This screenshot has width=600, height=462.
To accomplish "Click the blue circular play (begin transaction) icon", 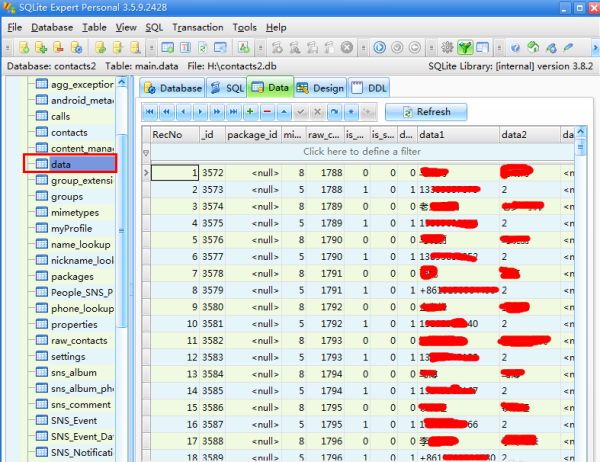I will tap(380, 47).
